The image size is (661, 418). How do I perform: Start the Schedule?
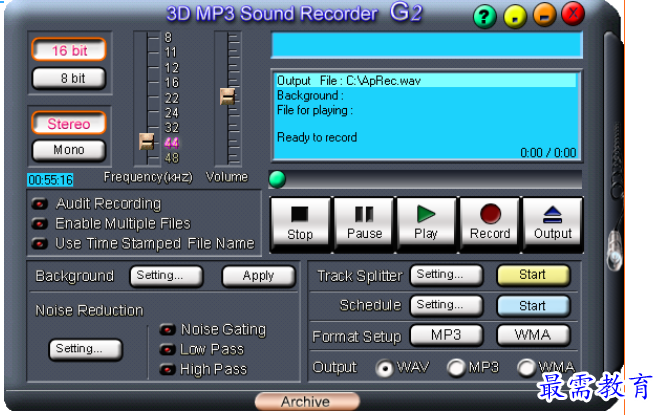click(533, 305)
